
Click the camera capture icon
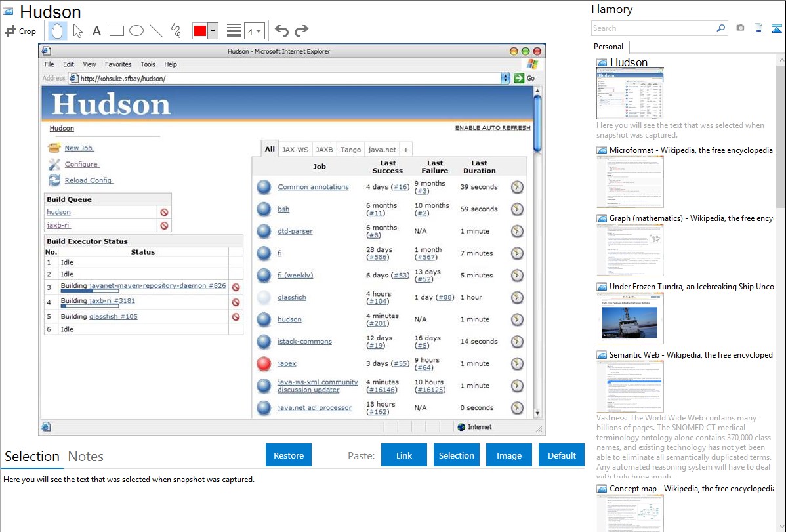(740, 28)
